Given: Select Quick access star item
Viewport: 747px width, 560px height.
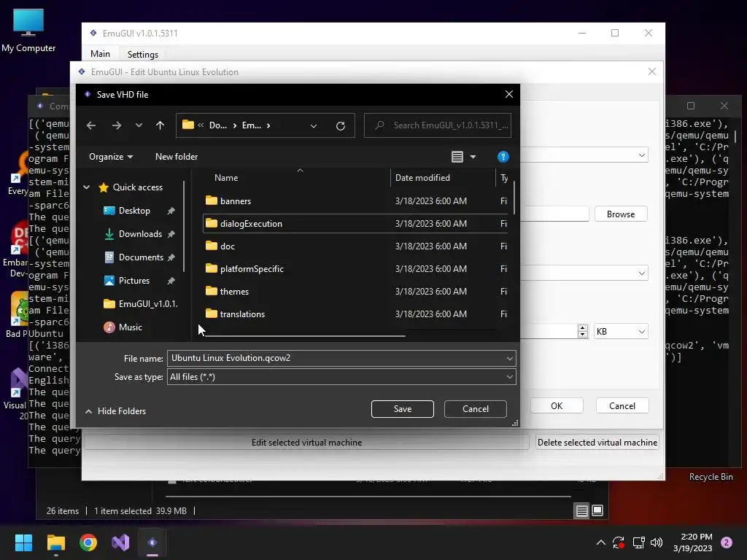Looking at the screenshot, I should [130, 187].
